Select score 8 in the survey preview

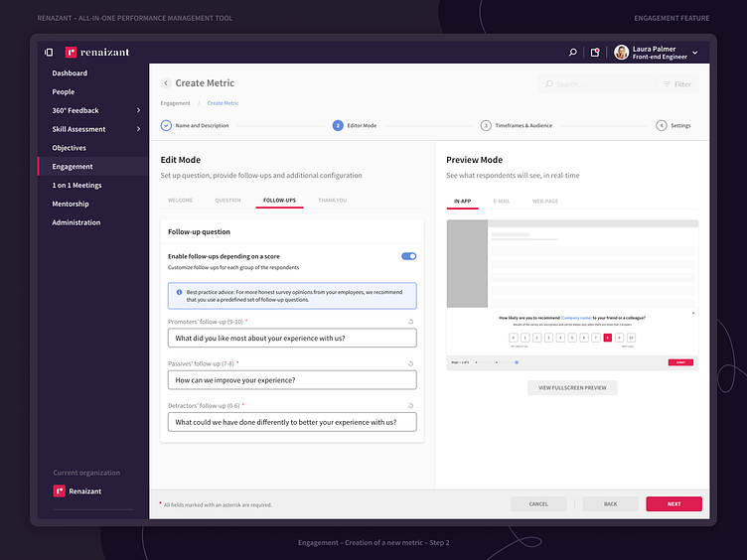pyautogui.click(x=607, y=338)
